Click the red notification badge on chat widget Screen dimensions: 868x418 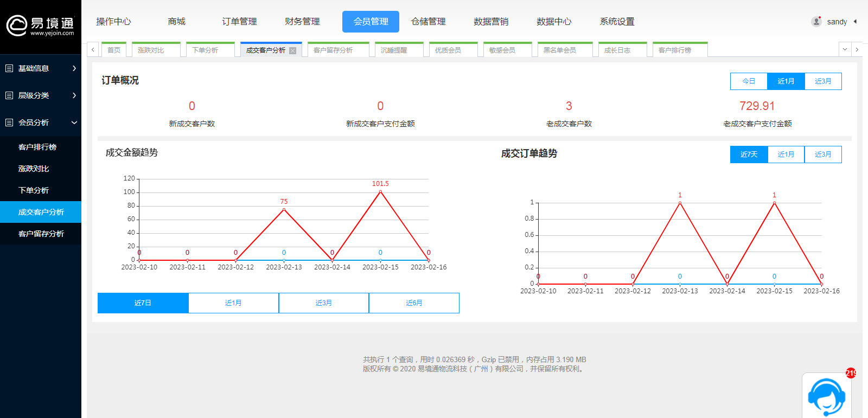tap(851, 373)
